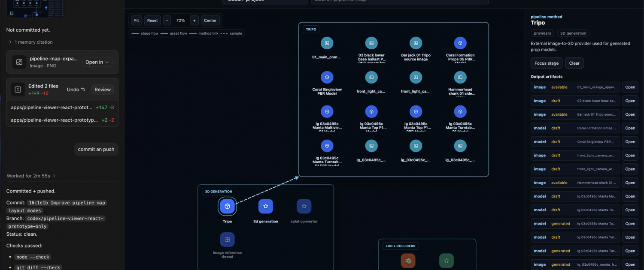Click the 'node --check' code text
644x270 pixels.
[33, 257]
